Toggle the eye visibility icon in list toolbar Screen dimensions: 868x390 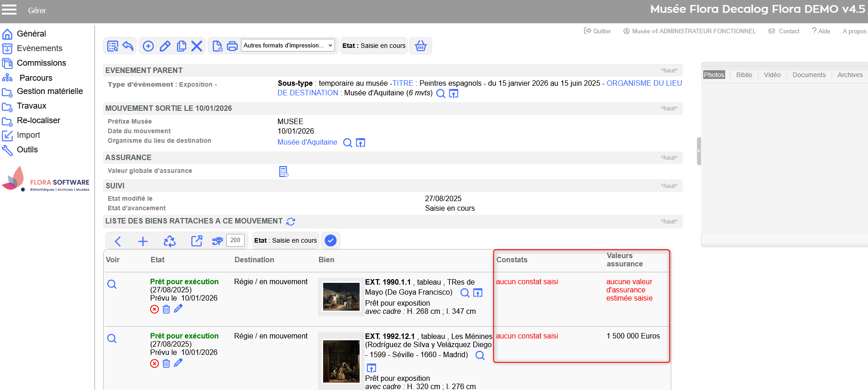coord(217,241)
